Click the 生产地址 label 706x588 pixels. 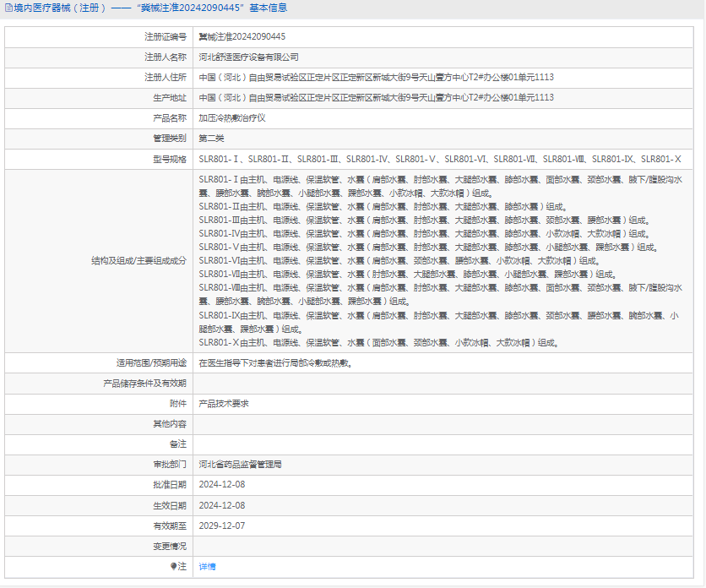(x=170, y=98)
